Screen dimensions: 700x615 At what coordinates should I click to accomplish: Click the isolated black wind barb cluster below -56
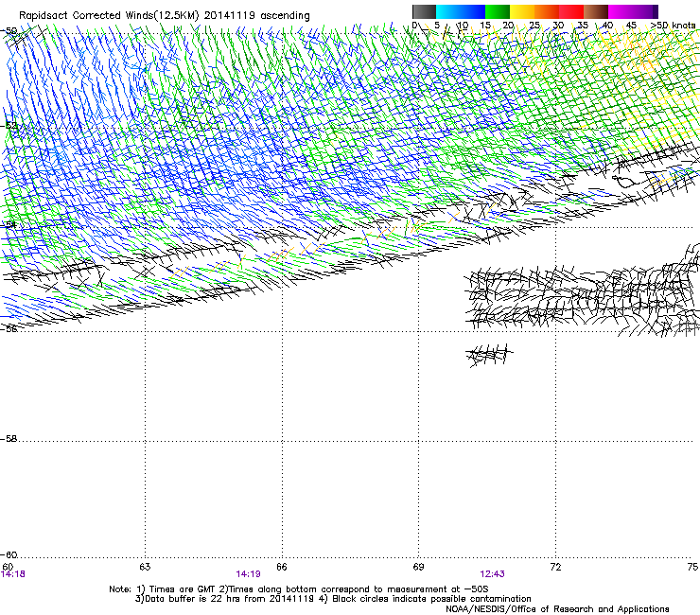coord(489,355)
